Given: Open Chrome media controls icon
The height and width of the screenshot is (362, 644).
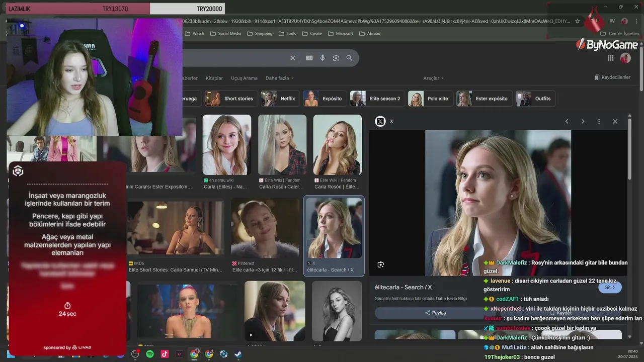Looking at the screenshot, I should pos(612,21).
